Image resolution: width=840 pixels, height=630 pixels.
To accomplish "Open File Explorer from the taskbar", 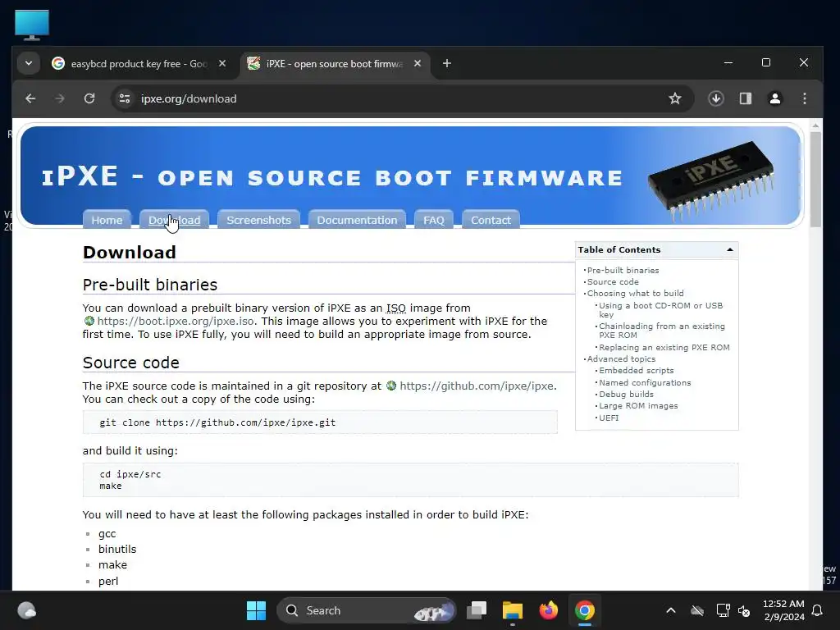I will [512, 610].
